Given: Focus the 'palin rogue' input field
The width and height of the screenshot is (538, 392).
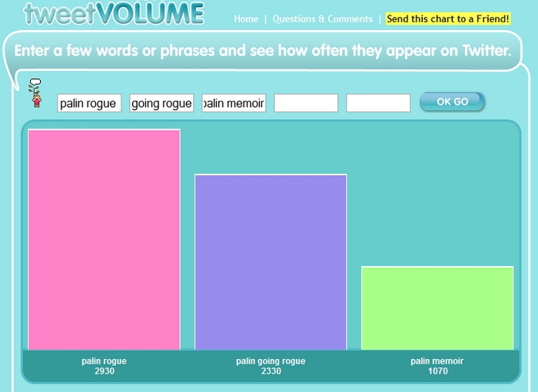Looking at the screenshot, I should (x=89, y=103).
